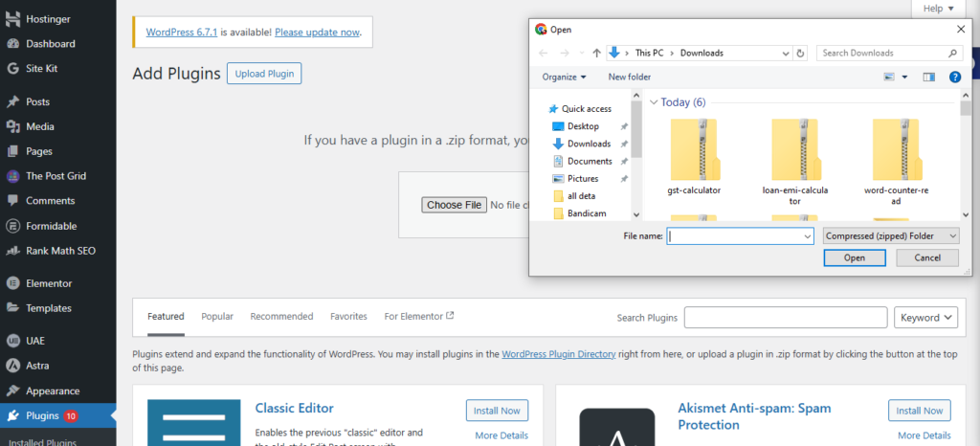Open the file type Compressed (zipped) Folder dropdown
This screenshot has width=980, height=446.
click(x=891, y=236)
